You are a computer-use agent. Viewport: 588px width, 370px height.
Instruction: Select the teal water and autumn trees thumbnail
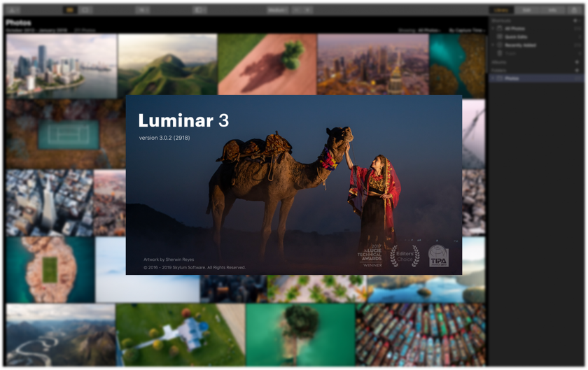click(x=457, y=66)
